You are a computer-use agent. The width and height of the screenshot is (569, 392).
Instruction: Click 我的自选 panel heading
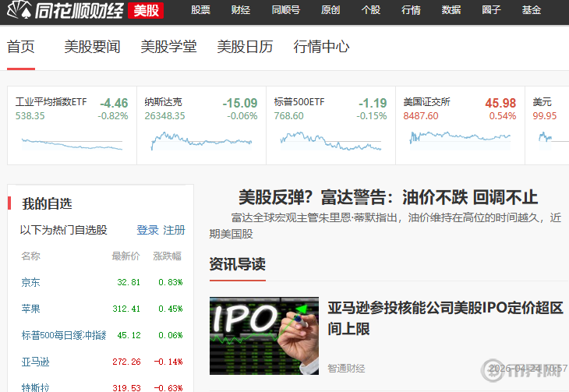click(47, 203)
